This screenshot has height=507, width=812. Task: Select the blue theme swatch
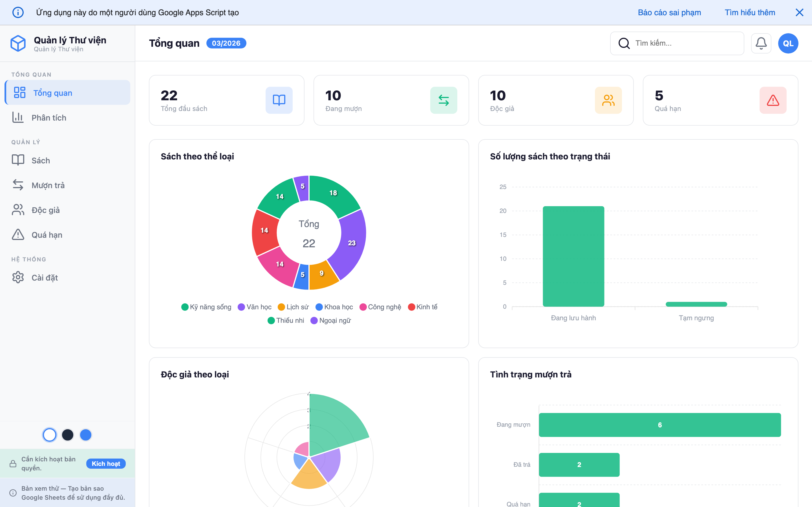coord(85,435)
